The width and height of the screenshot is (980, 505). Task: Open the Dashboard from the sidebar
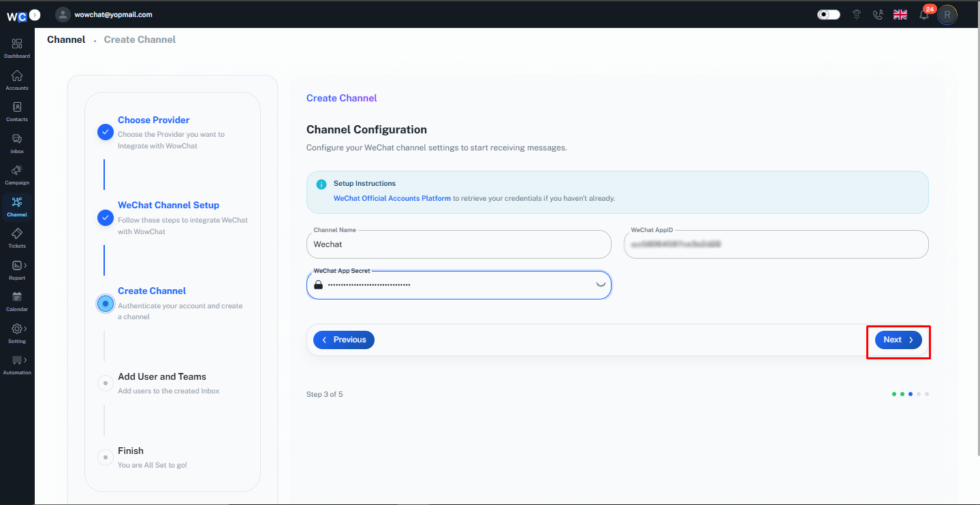(17, 48)
